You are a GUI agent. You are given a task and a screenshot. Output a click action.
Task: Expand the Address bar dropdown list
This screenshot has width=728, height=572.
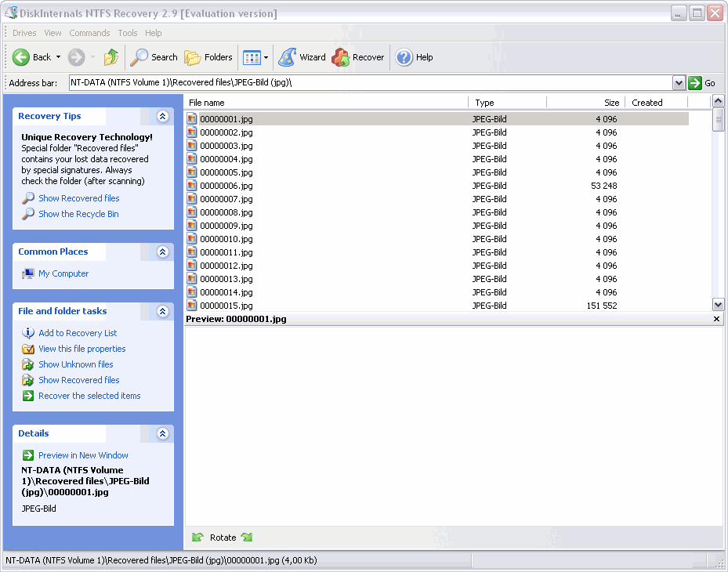(x=679, y=83)
